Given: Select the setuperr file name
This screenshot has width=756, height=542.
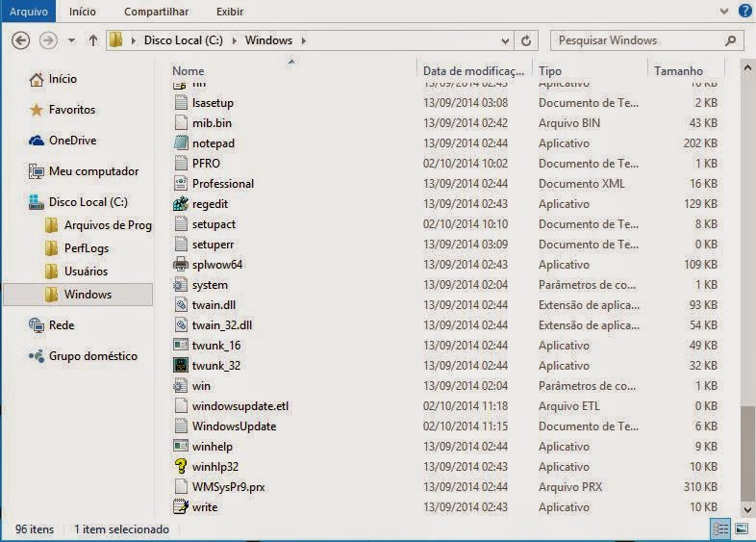Looking at the screenshot, I should coord(213,245).
